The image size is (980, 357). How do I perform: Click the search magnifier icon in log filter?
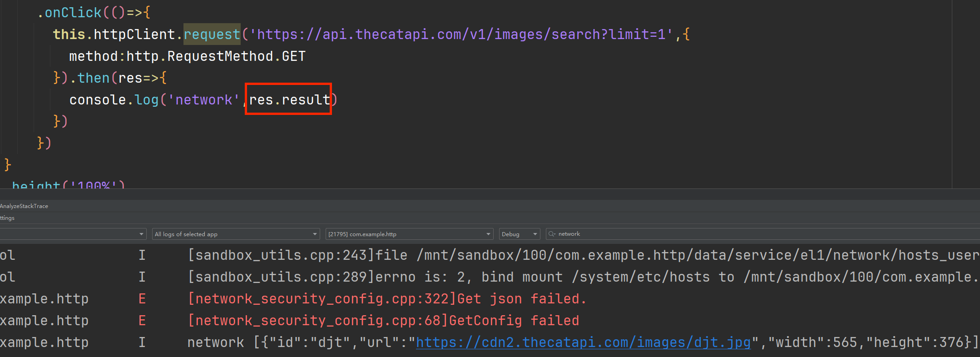pos(552,234)
